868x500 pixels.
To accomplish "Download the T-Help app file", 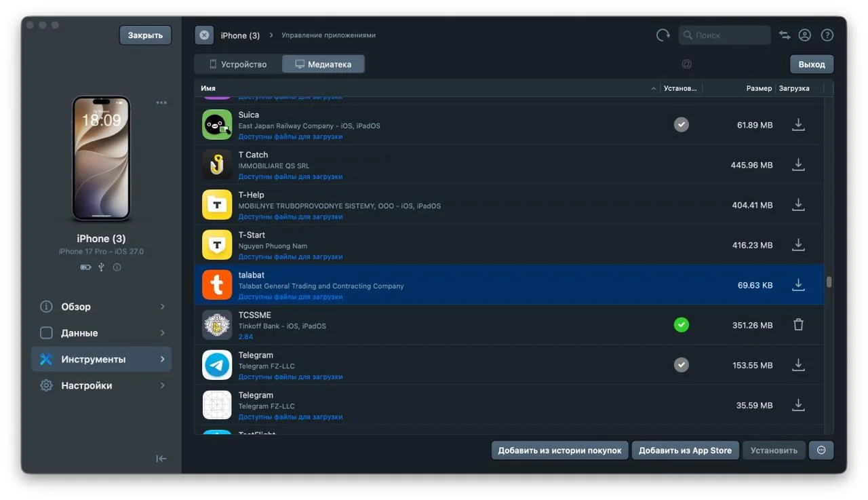I will (798, 205).
